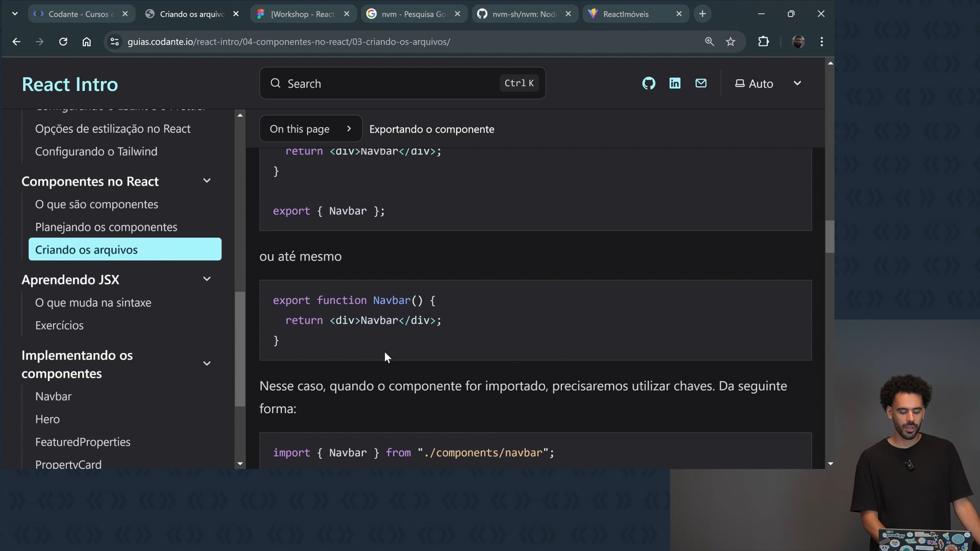Open the zoom magnifier icon in address bar

click(x=709, y=42)
